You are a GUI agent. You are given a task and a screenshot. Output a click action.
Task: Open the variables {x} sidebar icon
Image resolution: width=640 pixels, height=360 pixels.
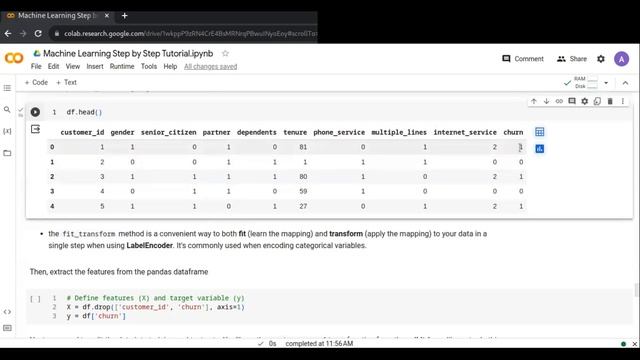click(7, 131)
